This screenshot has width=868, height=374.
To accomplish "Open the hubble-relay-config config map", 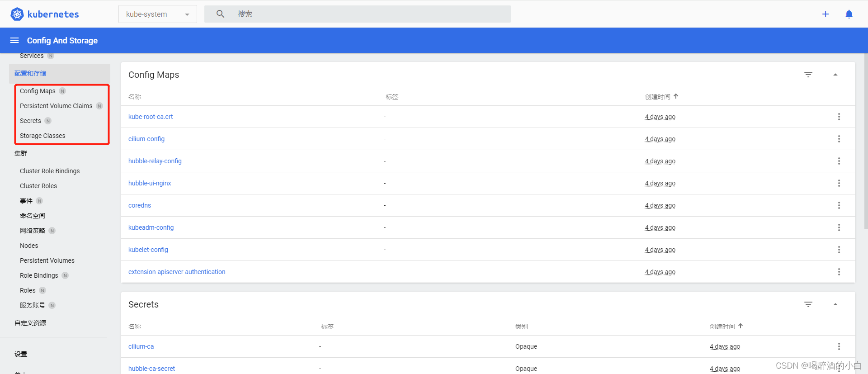I will pyautogui.click(x=155, y=161).
